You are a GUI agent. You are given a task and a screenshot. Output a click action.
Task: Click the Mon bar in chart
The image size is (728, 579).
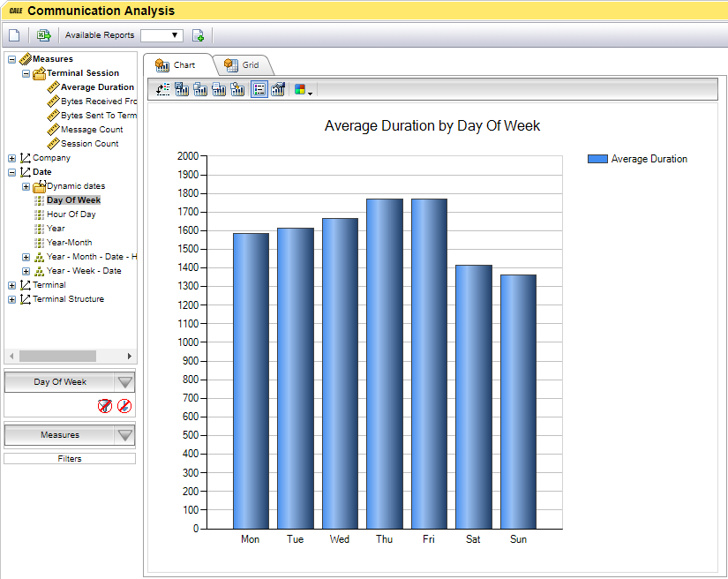(251, 380)
